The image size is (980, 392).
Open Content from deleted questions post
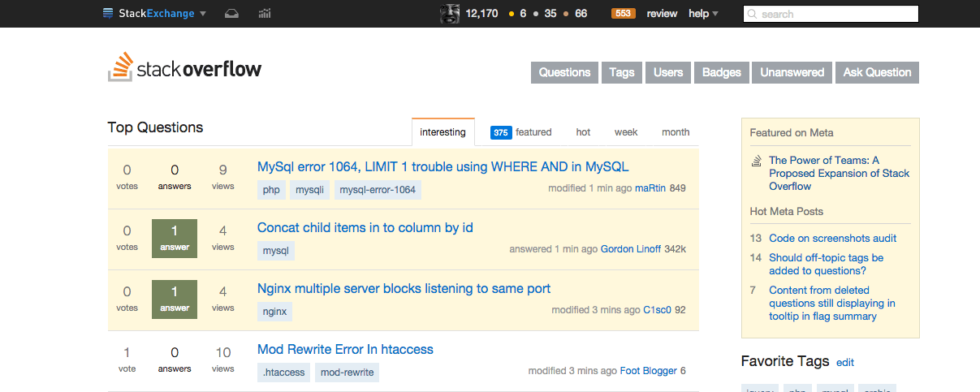pos(832,304)
